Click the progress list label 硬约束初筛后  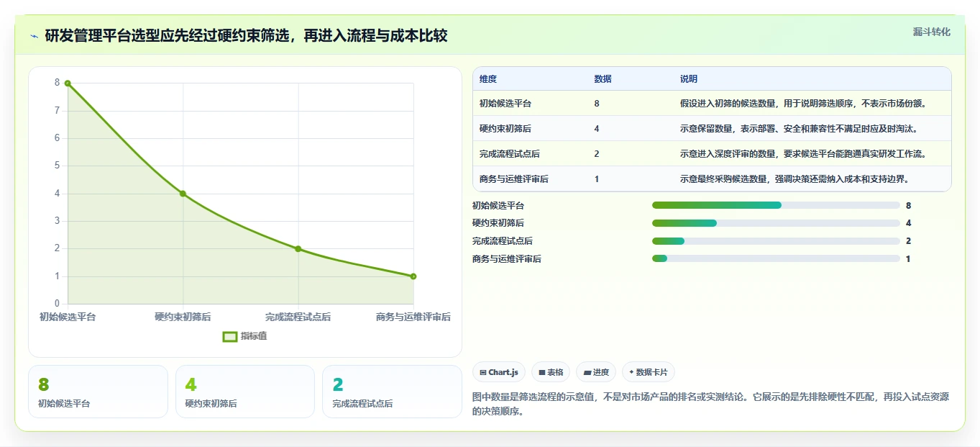click(498, 223)
